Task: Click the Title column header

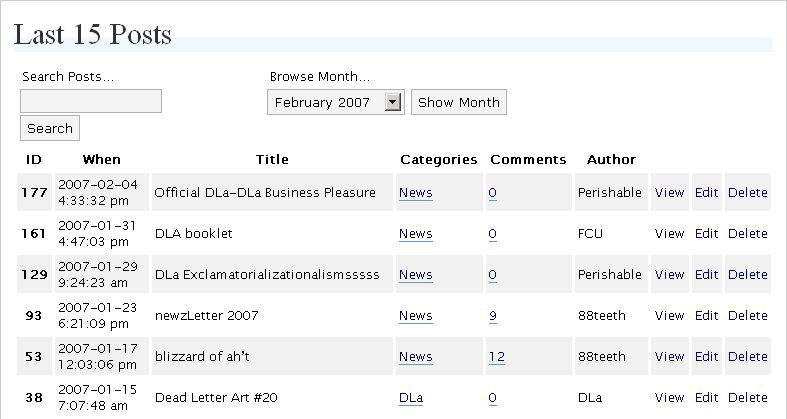Action: (272, 160)
